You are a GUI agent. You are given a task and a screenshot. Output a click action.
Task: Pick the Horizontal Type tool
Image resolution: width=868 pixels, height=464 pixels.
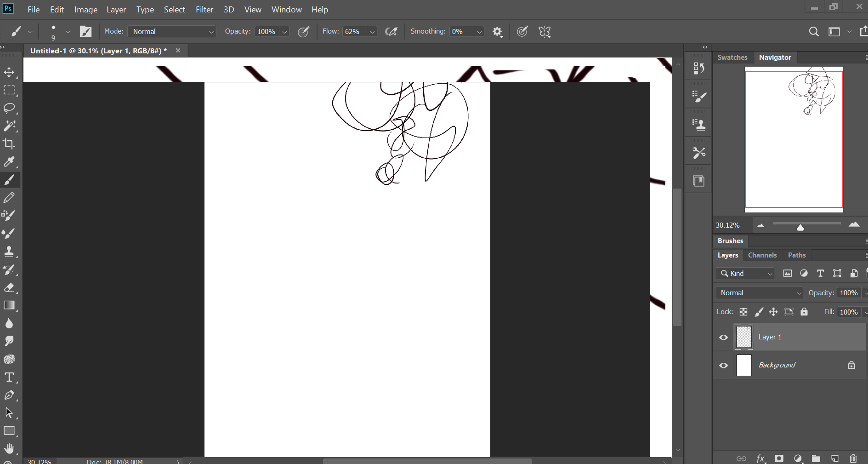[x=9, y=377]
